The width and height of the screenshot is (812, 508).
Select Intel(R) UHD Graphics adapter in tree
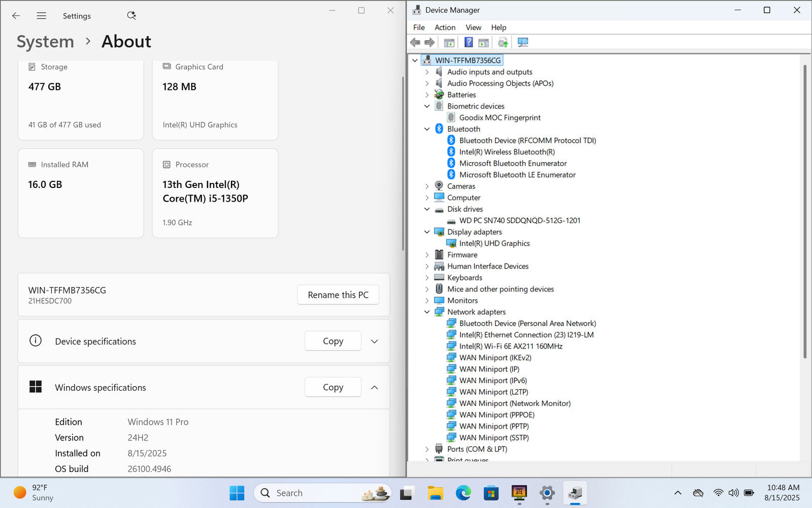[494, 243]
